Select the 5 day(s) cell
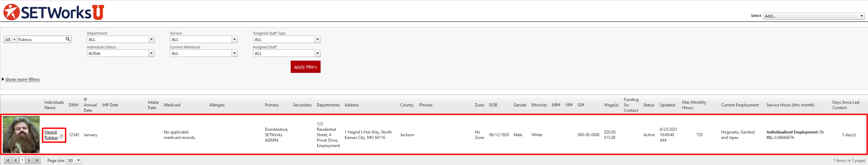This screenshot has height=165, width=868. coord(849,135)
